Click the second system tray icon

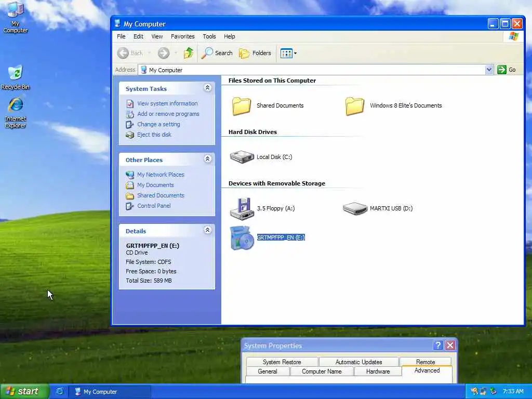tap(483, 391)
